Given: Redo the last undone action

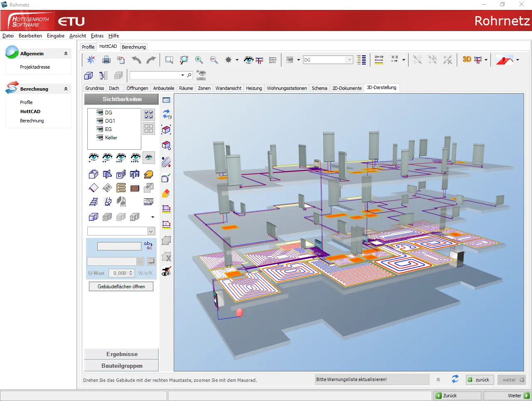Looking at the screenshot, I should [151, 60].
